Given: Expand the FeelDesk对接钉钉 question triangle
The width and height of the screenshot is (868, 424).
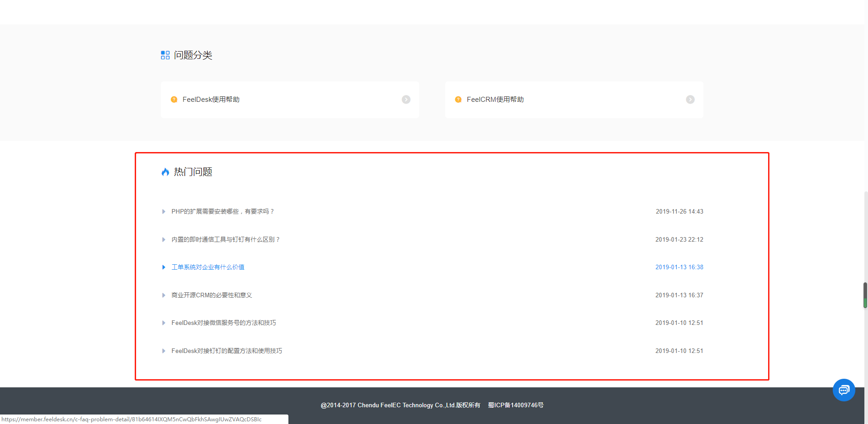Looking at the screenshot, I should pyautogui.click(x=164, y=351).
